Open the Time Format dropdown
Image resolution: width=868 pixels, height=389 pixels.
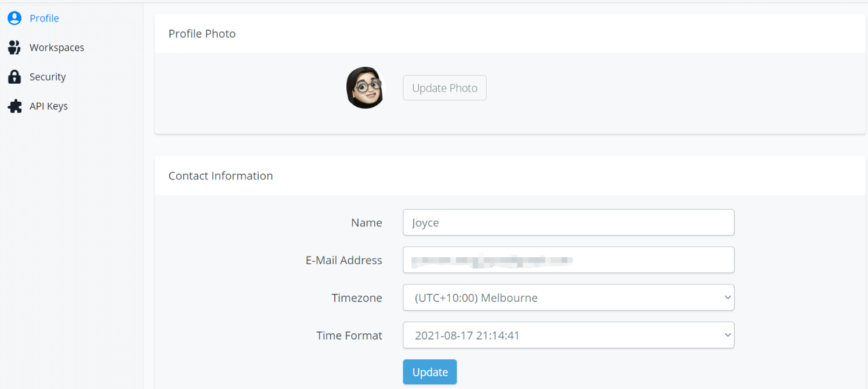click(x=569, y=336)
